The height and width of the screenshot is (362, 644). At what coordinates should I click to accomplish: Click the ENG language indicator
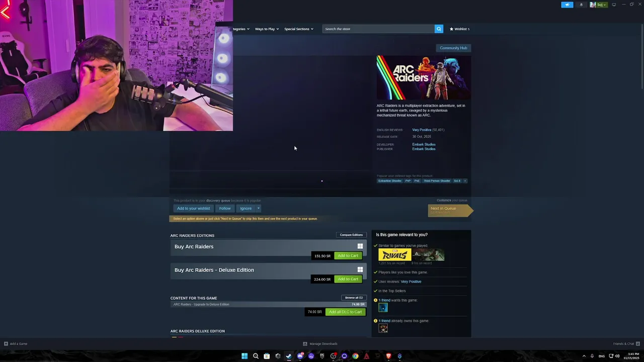click(601, 356)
